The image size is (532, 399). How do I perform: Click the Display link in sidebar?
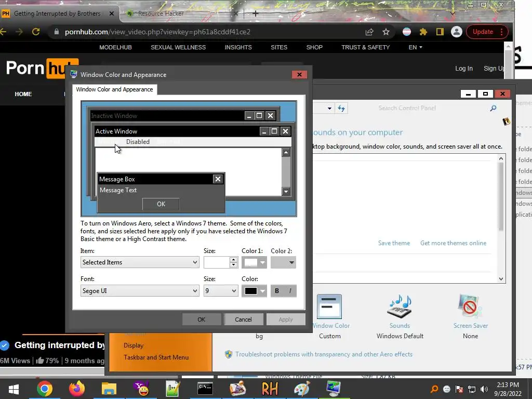(134, 345)
